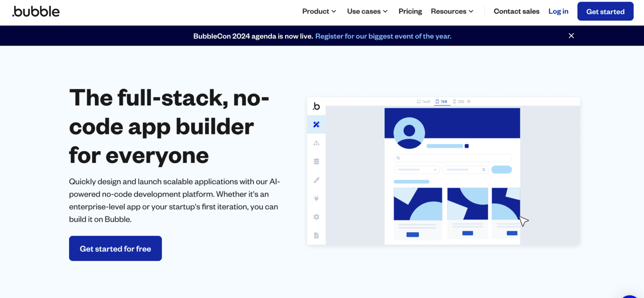Select the 768 tablet breakpoint

(442, 101)
